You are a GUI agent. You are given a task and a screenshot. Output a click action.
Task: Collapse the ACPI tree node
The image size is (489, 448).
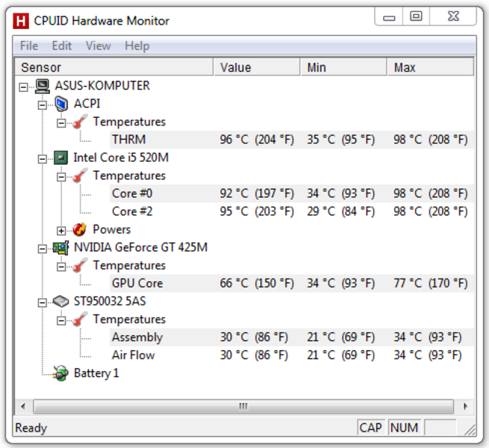[x=43, y=105]
